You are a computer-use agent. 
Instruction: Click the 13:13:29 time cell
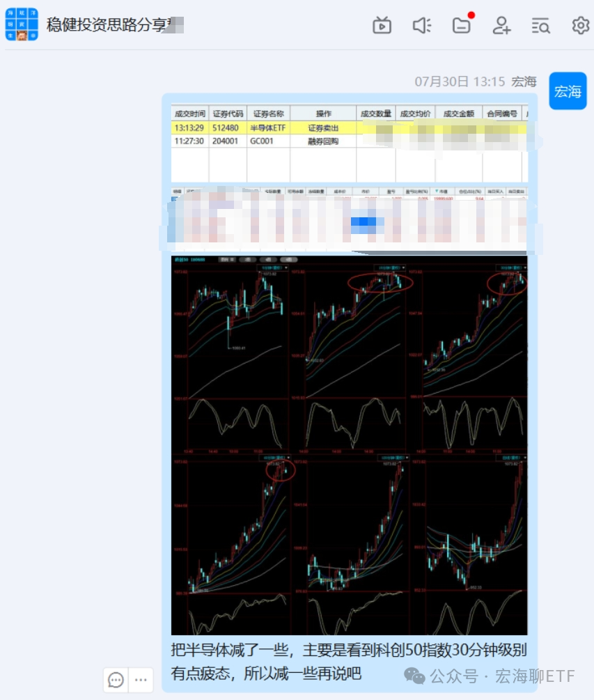pos(189,128)
